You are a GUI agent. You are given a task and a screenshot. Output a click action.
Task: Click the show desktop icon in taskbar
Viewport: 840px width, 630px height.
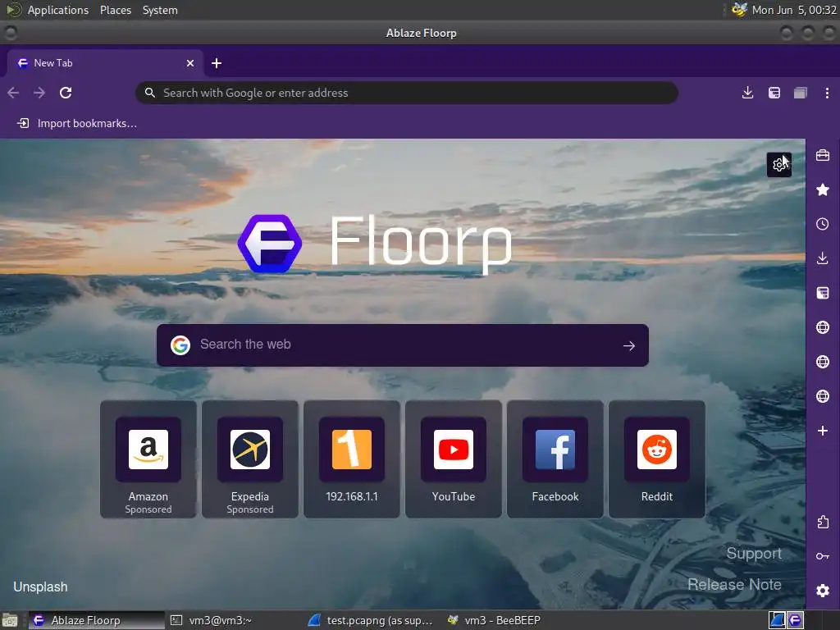(10, 620)
